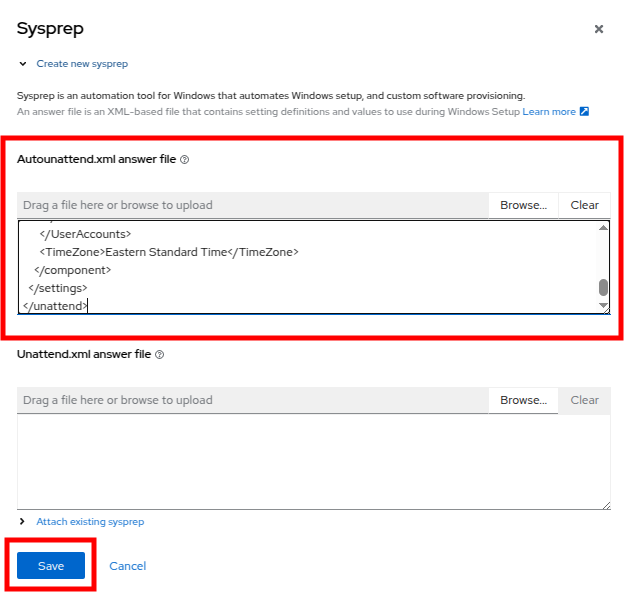Click the Autounattend text area scroll-down arrow
This screenshot has width=626, height=592.
point(603,304)
